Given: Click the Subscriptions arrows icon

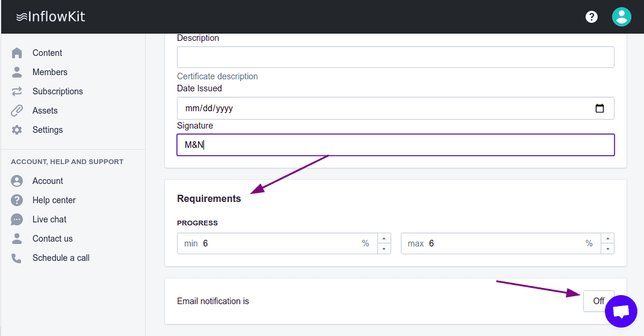Looking at the screenshot, I should pos(17,91).
